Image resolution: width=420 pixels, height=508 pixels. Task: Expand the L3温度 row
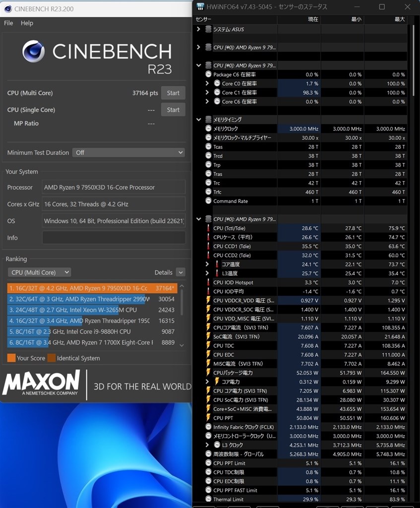coord(207,273)
